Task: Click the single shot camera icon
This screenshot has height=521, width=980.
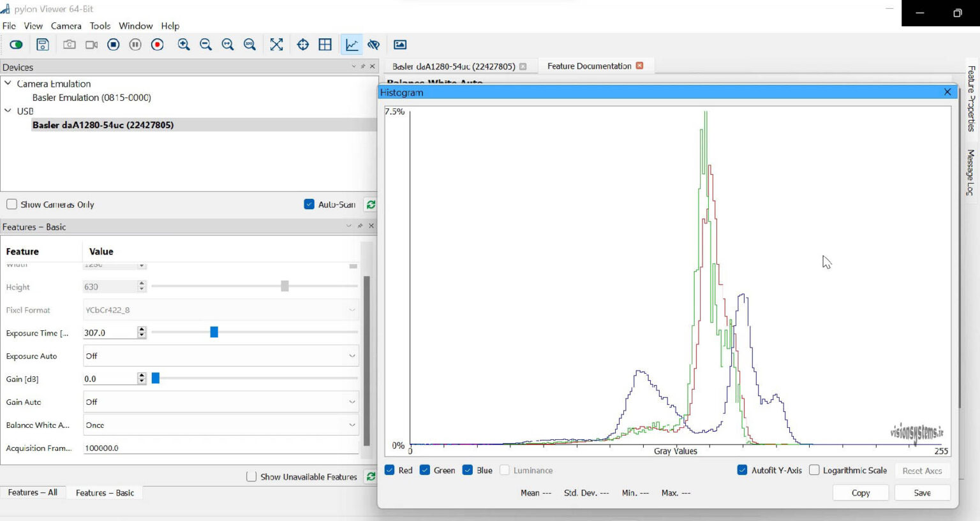Action: [70, 45]
